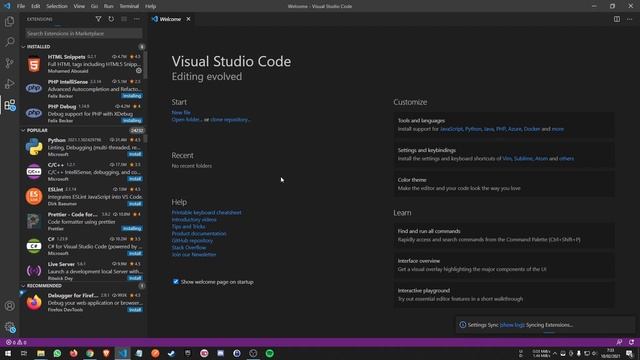Install the Live Server extension
Screen dimensions: 640x360
point(135,278)
